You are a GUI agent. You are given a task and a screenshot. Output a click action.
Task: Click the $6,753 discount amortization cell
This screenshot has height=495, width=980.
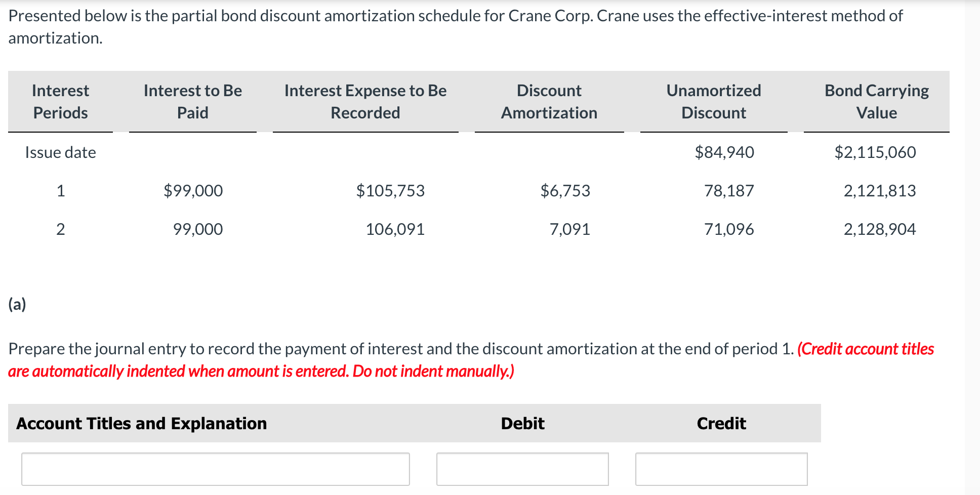pos(564,191)
